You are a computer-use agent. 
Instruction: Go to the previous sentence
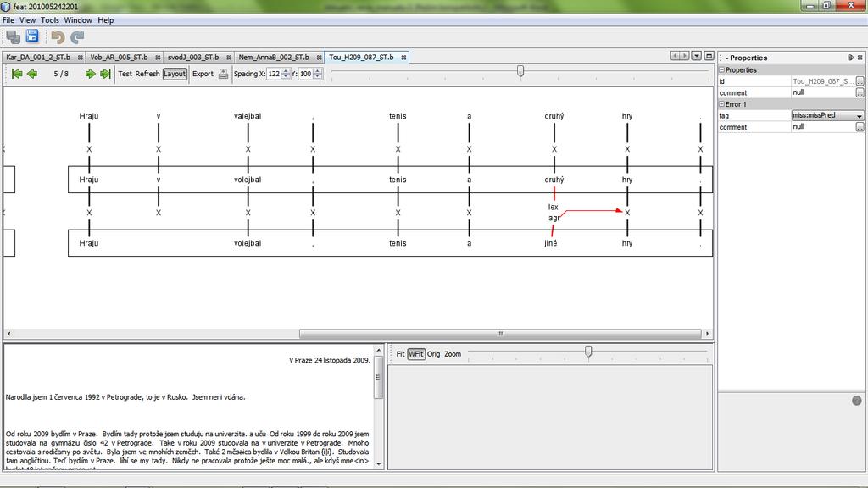click(x=32, y=74)
